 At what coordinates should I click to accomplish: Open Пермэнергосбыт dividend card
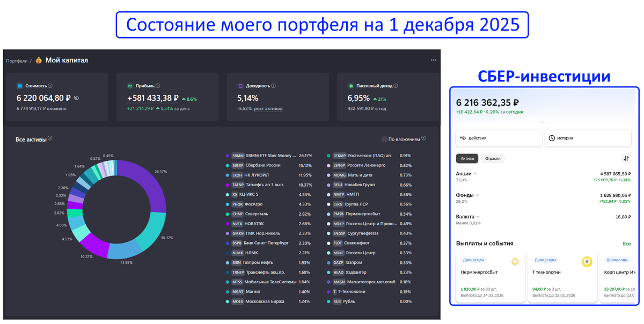(490, 277)
